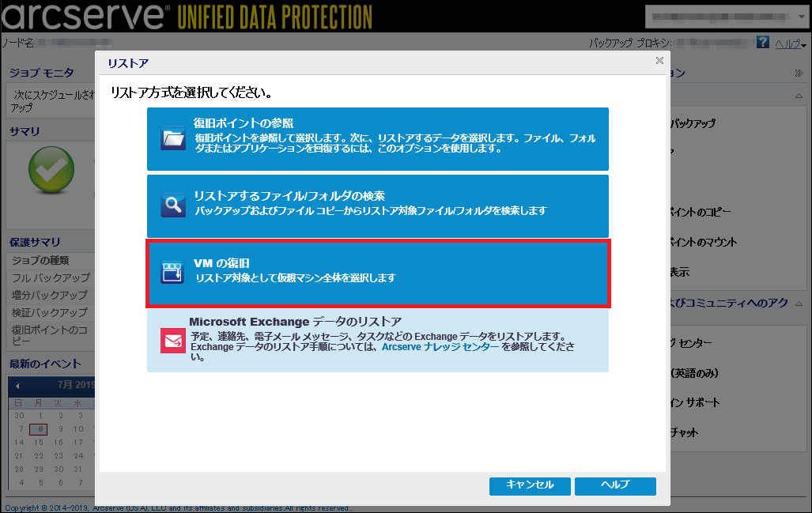812x513 pixels.
Task: Close the リストア dialog
Action: (659, 61)
